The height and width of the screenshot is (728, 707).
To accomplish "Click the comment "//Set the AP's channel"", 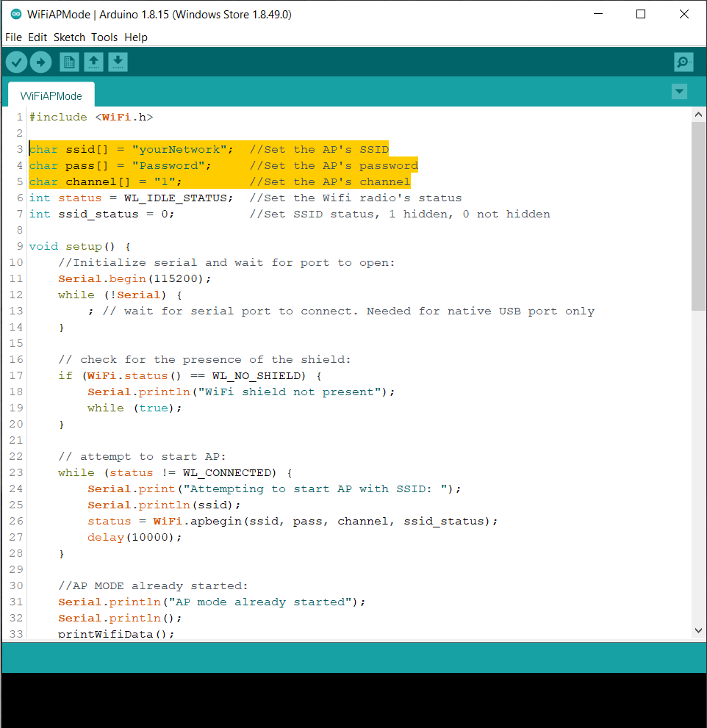I will [x=330, y=182].
